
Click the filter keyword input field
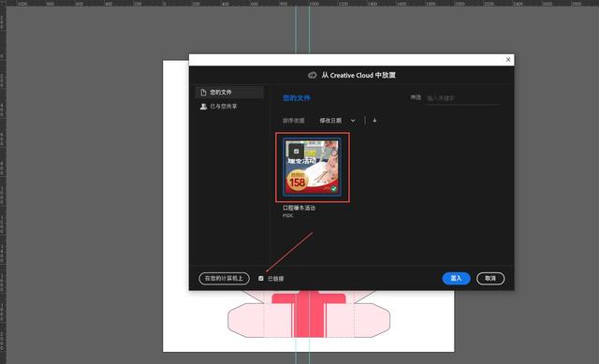463,98
